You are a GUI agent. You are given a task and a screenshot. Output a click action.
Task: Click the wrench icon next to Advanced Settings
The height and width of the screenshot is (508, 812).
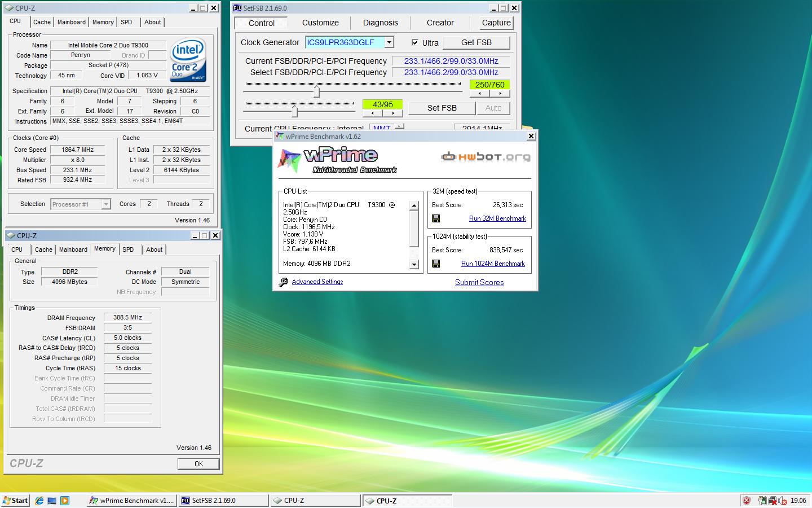tap(283, 282)
